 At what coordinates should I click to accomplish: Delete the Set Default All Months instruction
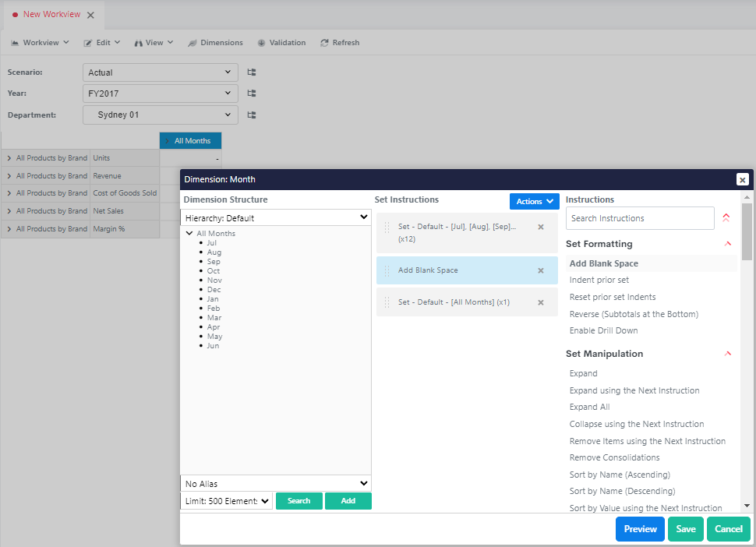(541, 302)
